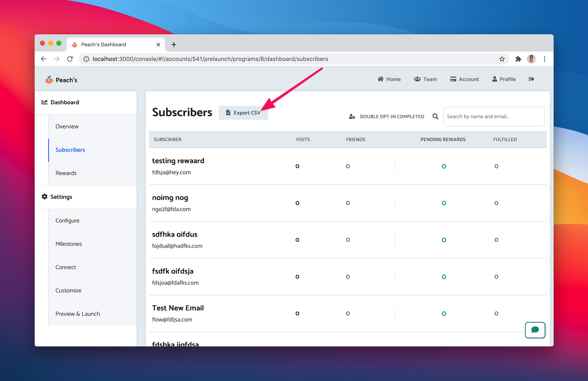This screenshot has height=381, width=588.
Task: Click the FULFILLED column header
Action: coord(505,139)
